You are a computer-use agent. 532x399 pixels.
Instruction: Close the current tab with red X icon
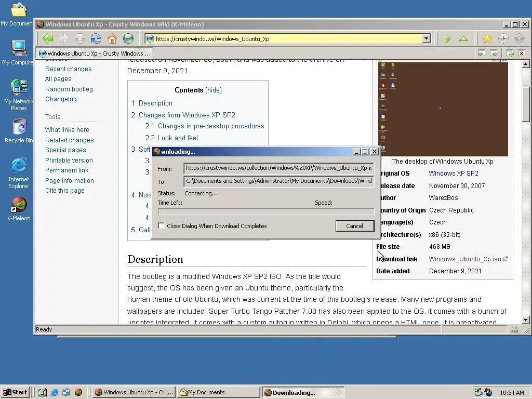[522, 53]
